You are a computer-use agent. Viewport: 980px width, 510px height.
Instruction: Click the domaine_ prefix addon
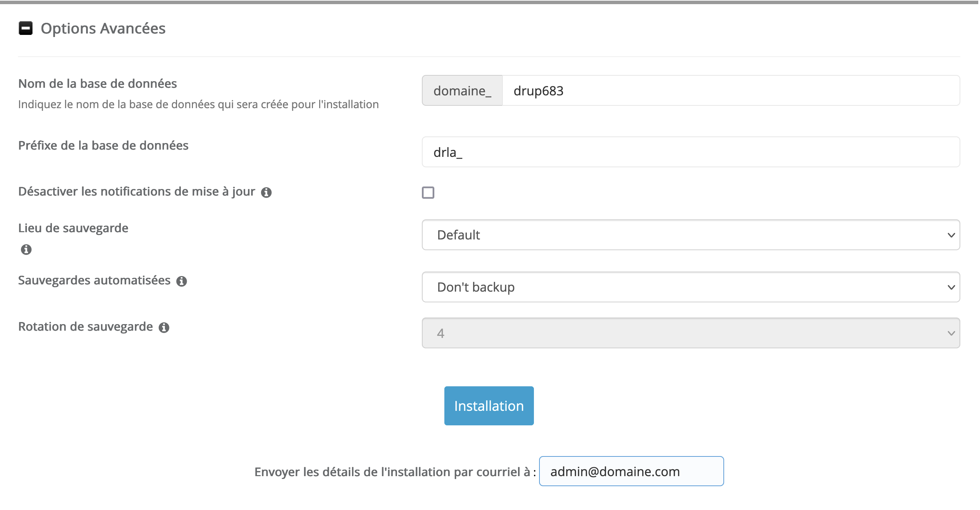[x=462, y=91]
